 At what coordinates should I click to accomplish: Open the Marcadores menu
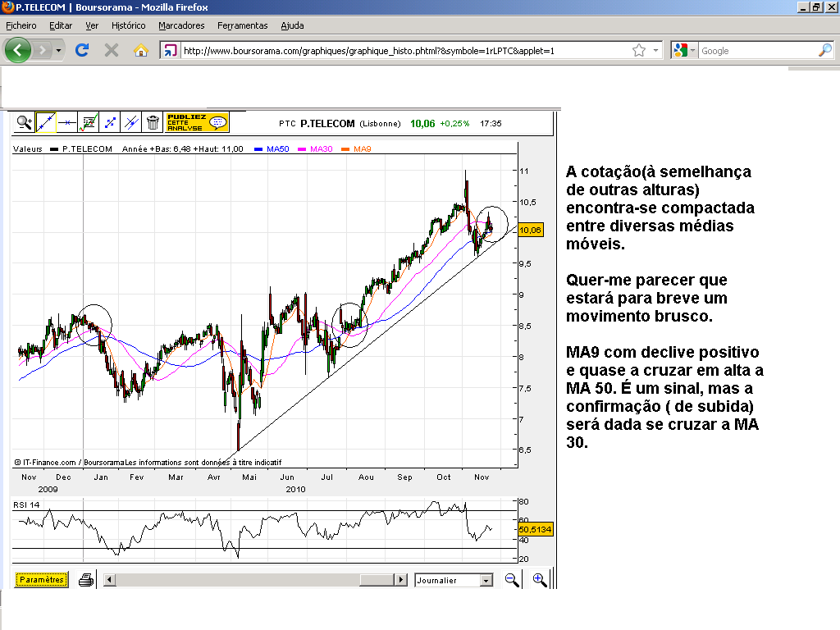(181, 25)
